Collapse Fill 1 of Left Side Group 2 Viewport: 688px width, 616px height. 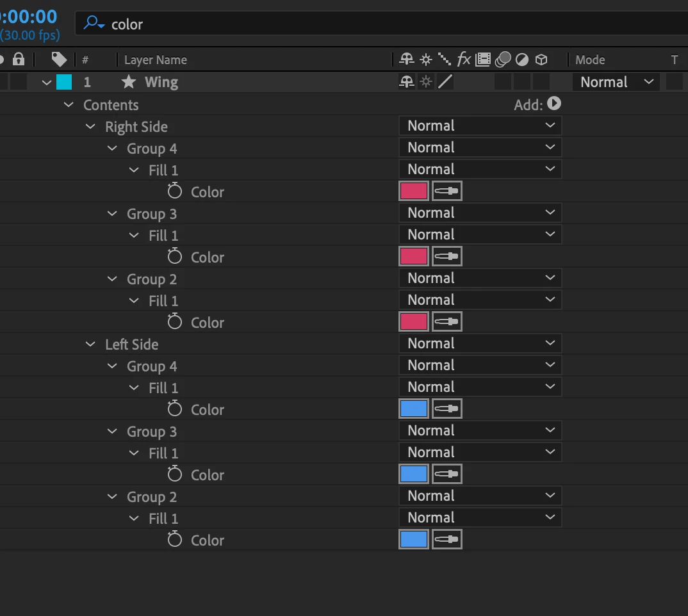click(134, 518)
